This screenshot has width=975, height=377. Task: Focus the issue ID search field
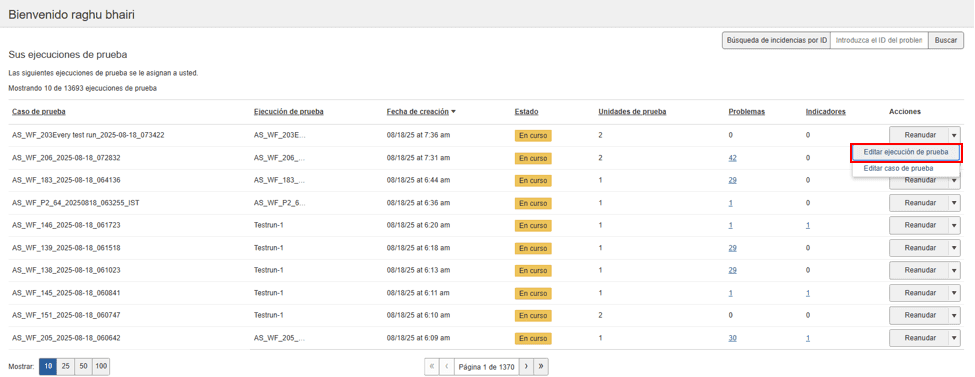[879, 40]
